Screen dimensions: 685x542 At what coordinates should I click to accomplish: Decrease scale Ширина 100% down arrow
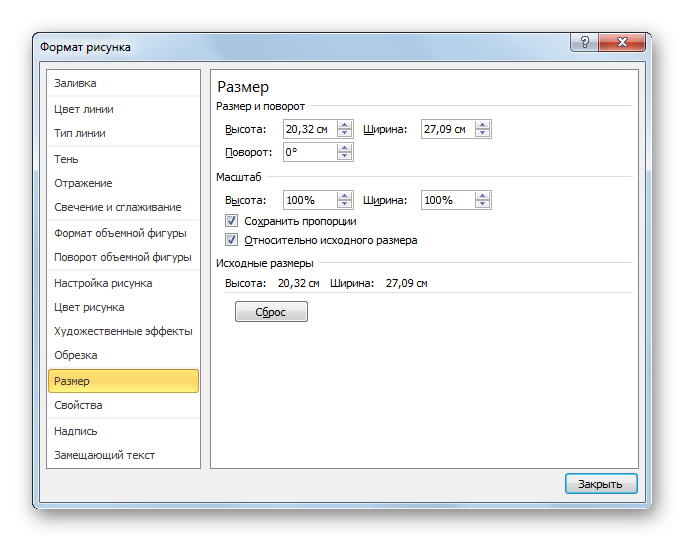[x=483, y=204]
